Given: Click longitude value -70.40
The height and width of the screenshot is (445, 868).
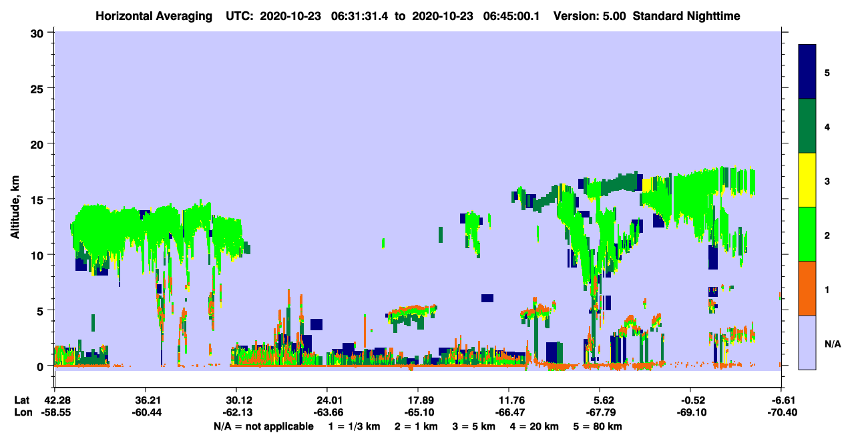Looking at the screenshot, I should pos(781,412).
